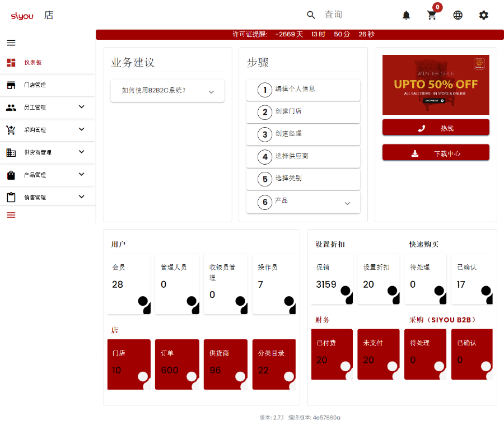This screenshot has height=430, width=504.
Task: Open the shopping cart icon
Action: (x=432, y=15)
